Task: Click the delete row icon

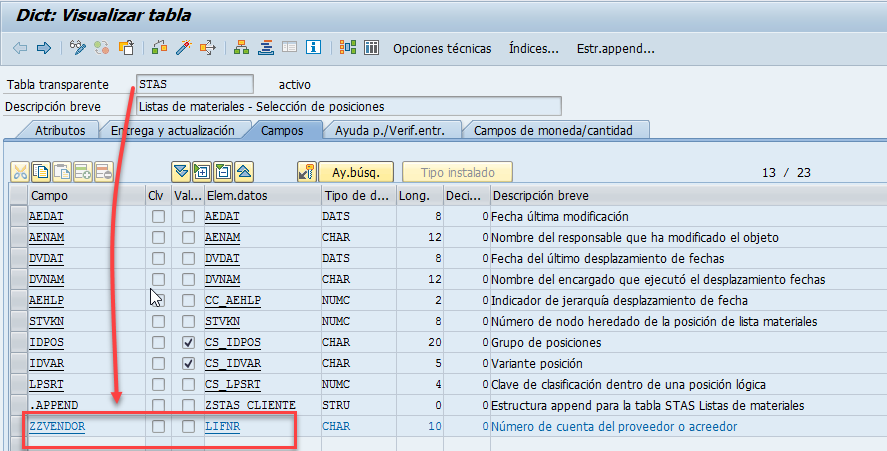Action: [x=104, y=172]
